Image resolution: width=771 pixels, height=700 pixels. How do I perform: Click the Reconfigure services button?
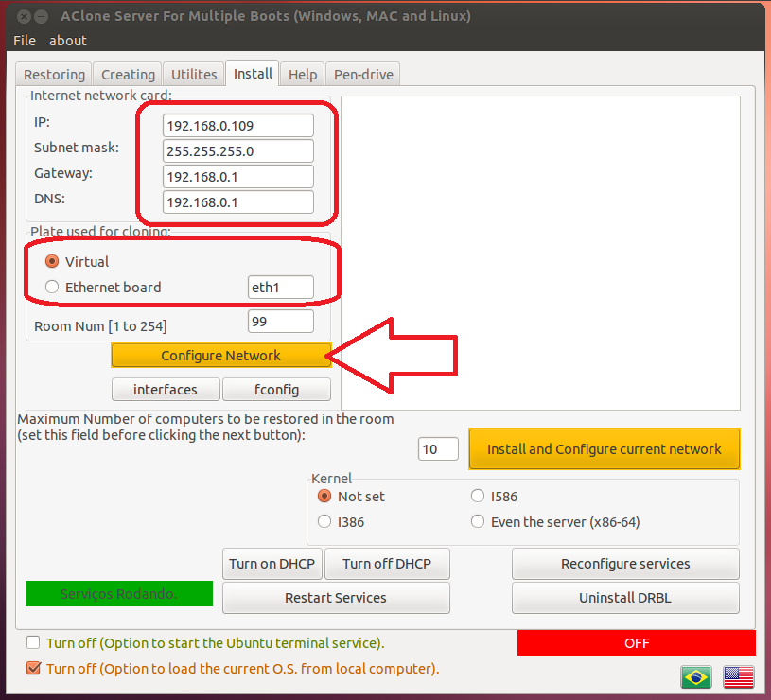tap(625, 564)
